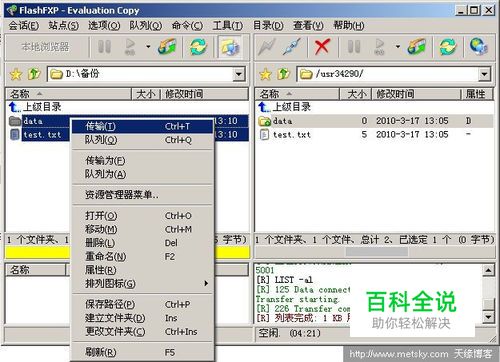Open the 工具(T) menu
This screenshot has width=500, height=362.
228,25
